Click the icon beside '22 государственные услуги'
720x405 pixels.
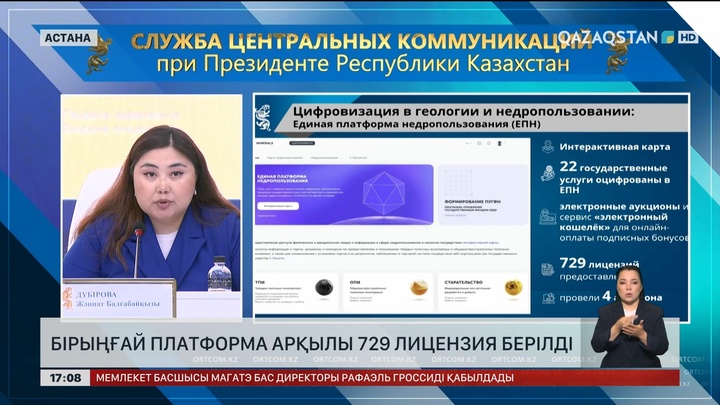pyautogui.click(x=547, y=174)
